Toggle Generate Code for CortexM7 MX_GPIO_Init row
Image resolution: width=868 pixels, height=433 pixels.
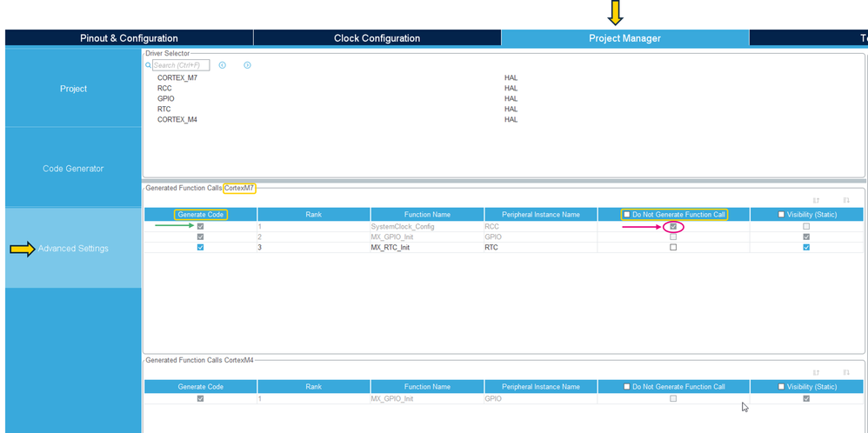pos(200,237)
